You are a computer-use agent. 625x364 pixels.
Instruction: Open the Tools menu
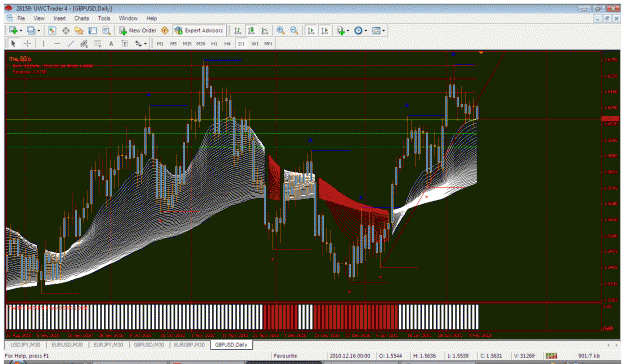coord(104,18)
